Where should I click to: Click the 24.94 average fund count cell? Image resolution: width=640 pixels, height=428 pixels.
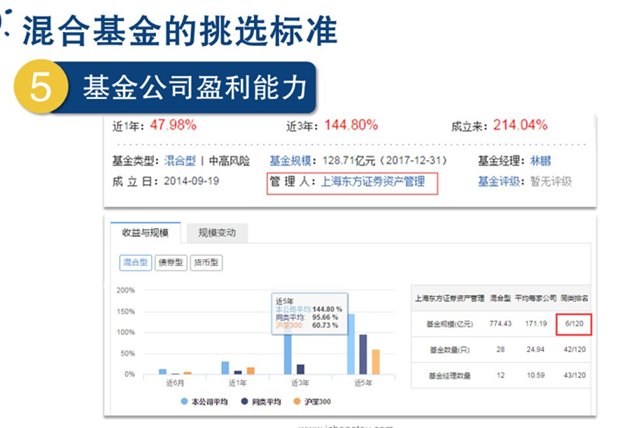click(x=536, y=349)
